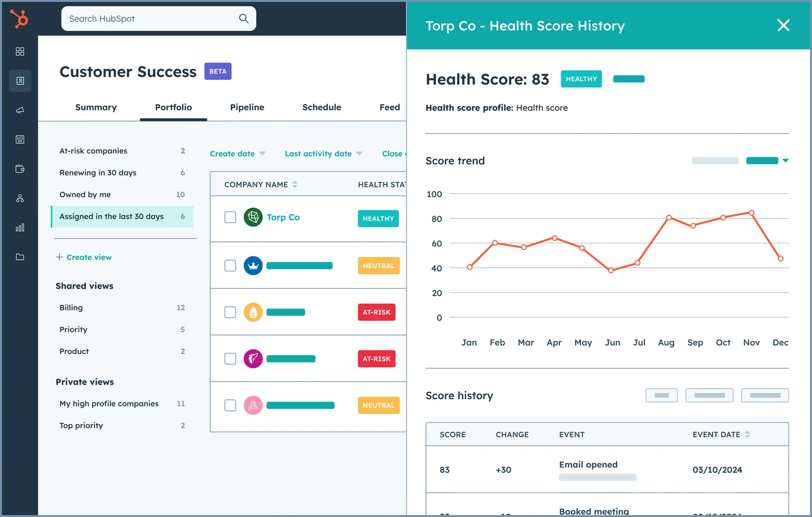
Task: Check the Torp Co row checkbox
Action: 230,217
